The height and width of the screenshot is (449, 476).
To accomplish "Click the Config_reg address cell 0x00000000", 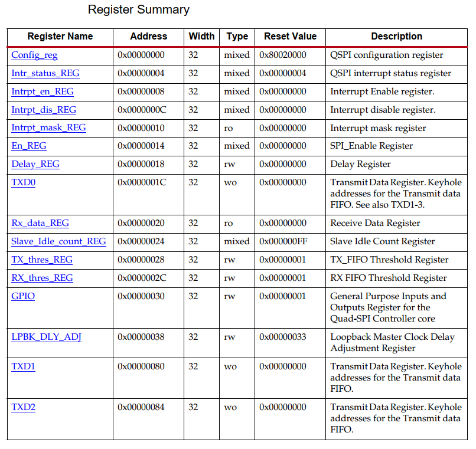I will pos(141,55).
